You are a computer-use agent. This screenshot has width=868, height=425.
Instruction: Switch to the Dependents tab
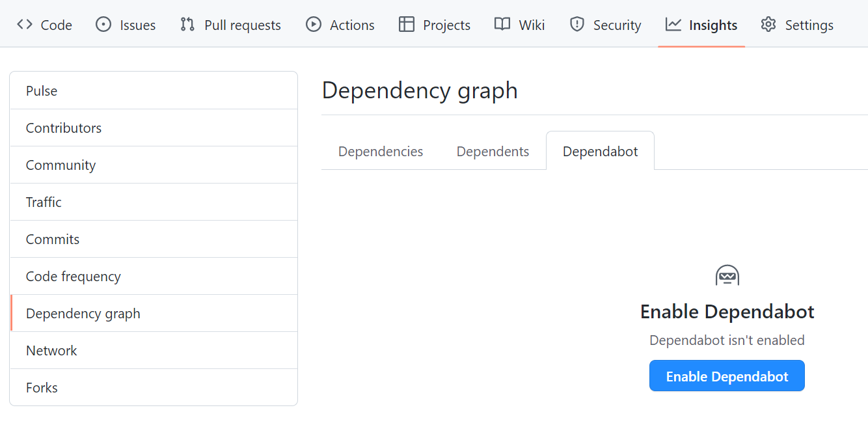click(x=493, y=151)
